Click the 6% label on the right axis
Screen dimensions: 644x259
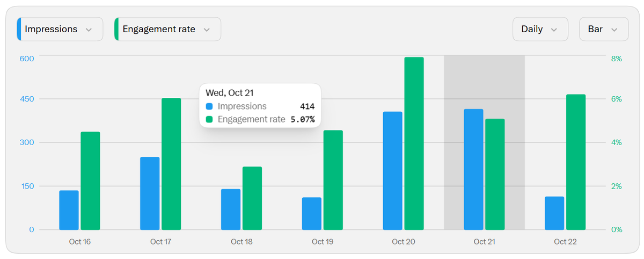pos(616,99)
